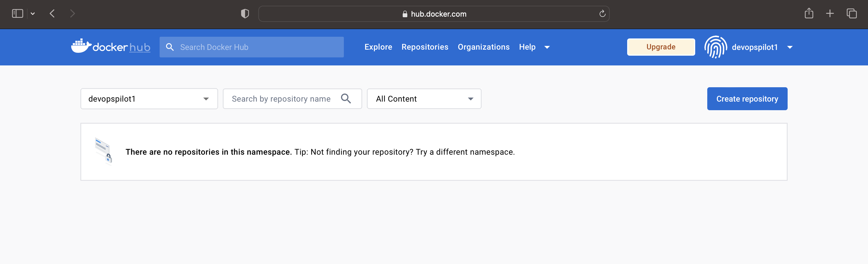Click the repository search magnifier icon
This screenshot has width=868, height=264.
click(x=346, y=98)
